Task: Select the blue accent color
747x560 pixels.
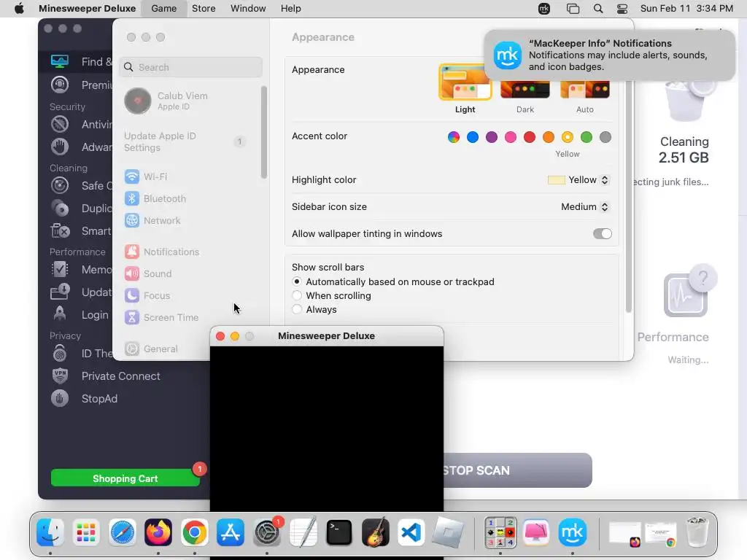Action: click(473, 137)
